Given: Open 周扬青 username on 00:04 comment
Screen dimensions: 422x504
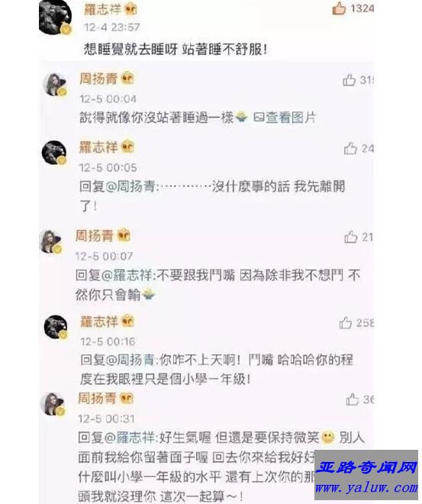Looking at the screenshot, I should click(98, 79).
